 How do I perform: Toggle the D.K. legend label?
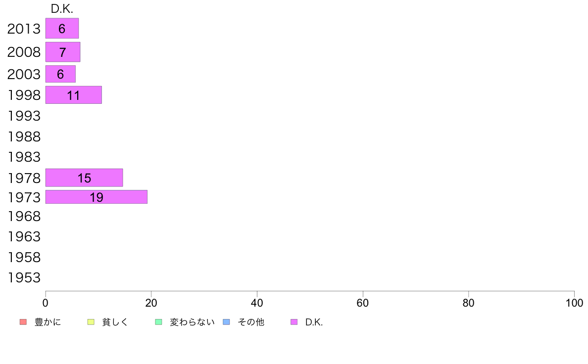[314, 322]
